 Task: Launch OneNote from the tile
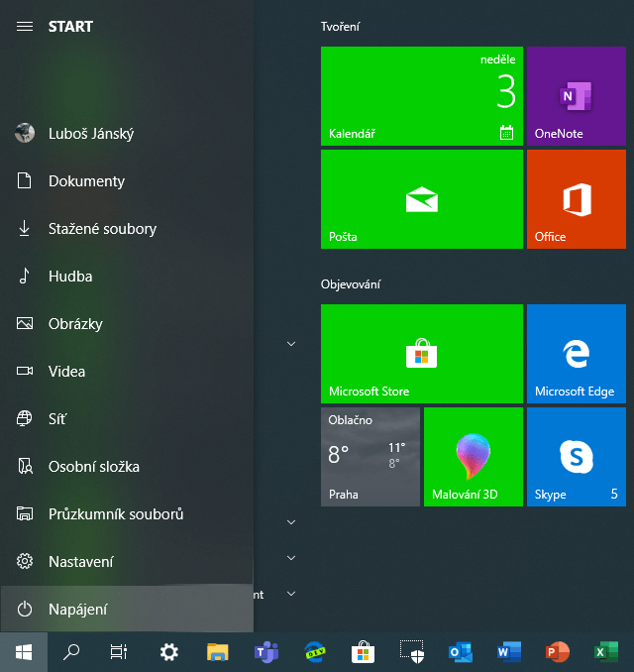pyautogui.click(x=576, y=96)
